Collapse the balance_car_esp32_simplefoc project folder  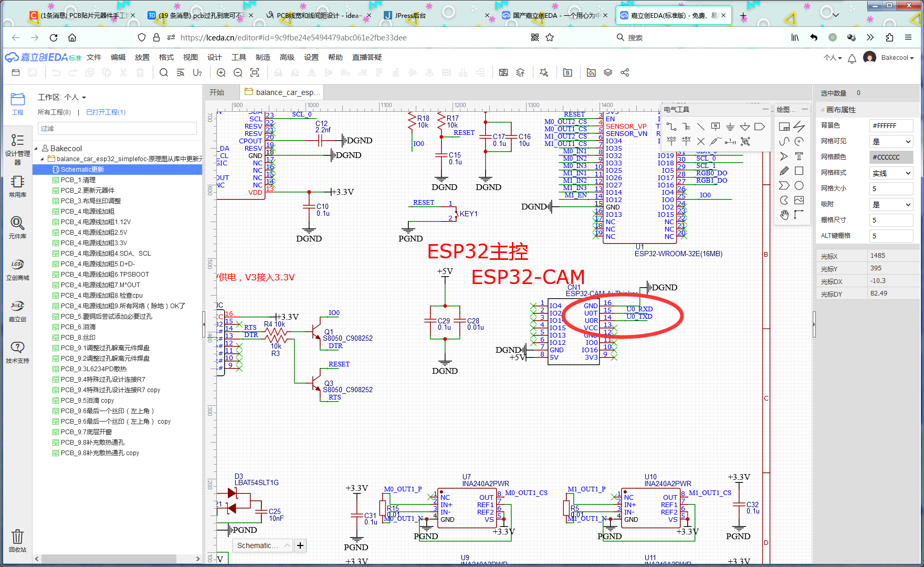pyautogui.click(x=43, y=159)
